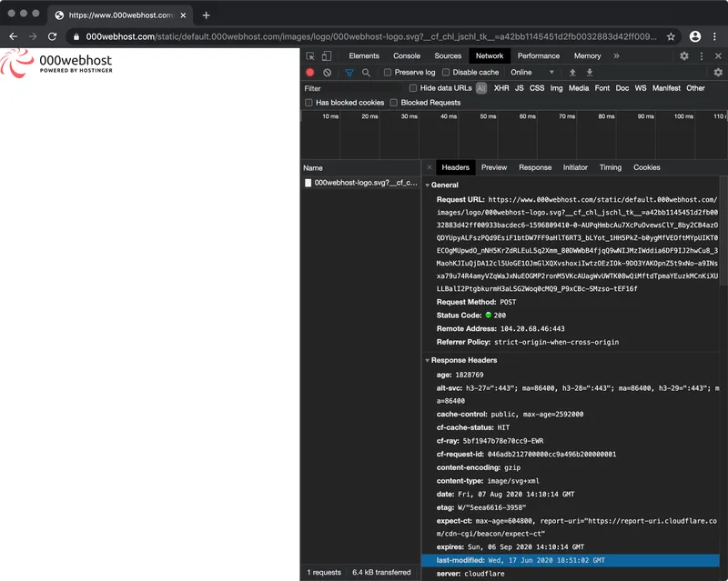Screen dimensions: 728x581
Task: Open the Chrome profile avatar
Action: pyautogui.click(x=694, y=36)
